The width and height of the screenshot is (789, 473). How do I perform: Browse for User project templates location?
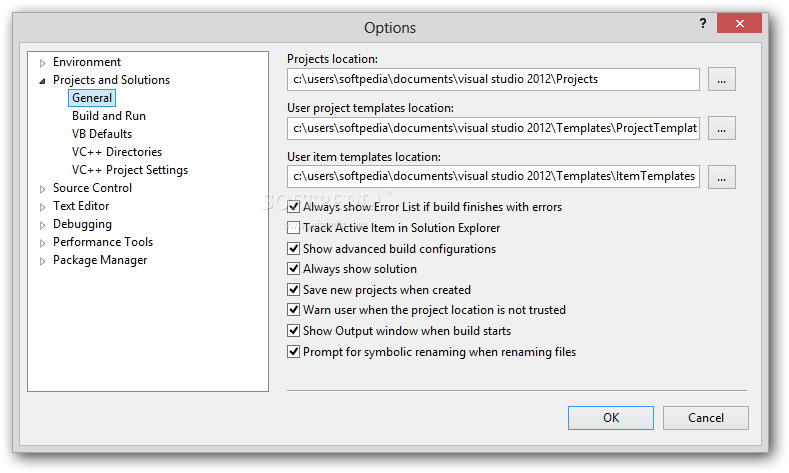tap(722, 128)
